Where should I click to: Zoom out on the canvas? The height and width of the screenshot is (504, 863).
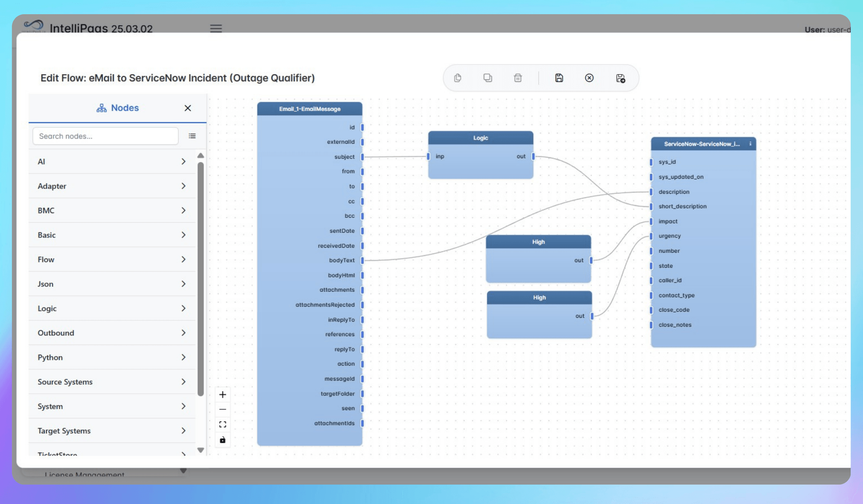click(223, 409)
